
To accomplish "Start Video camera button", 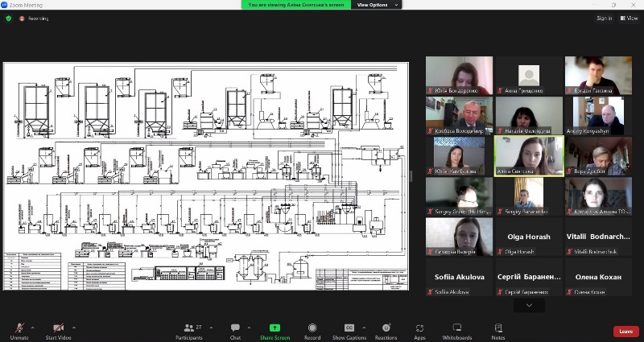I will (58, 331).
